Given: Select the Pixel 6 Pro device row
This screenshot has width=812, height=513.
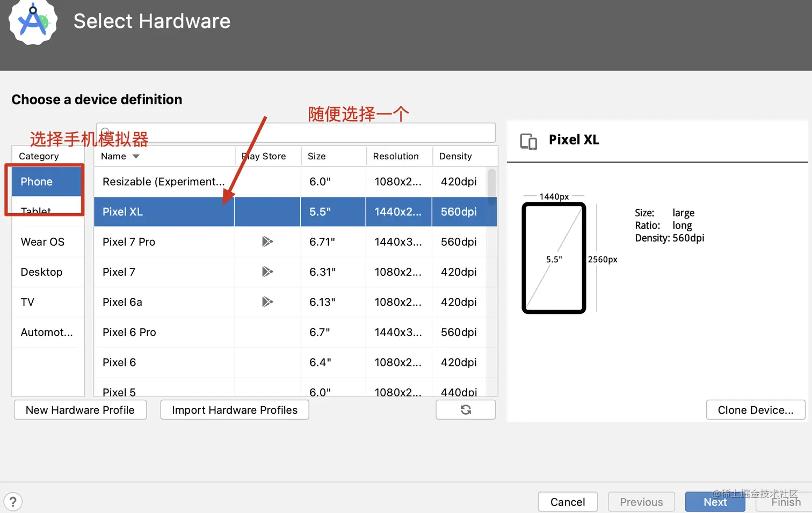Looking at the screenshot, I should coord(295,332).
